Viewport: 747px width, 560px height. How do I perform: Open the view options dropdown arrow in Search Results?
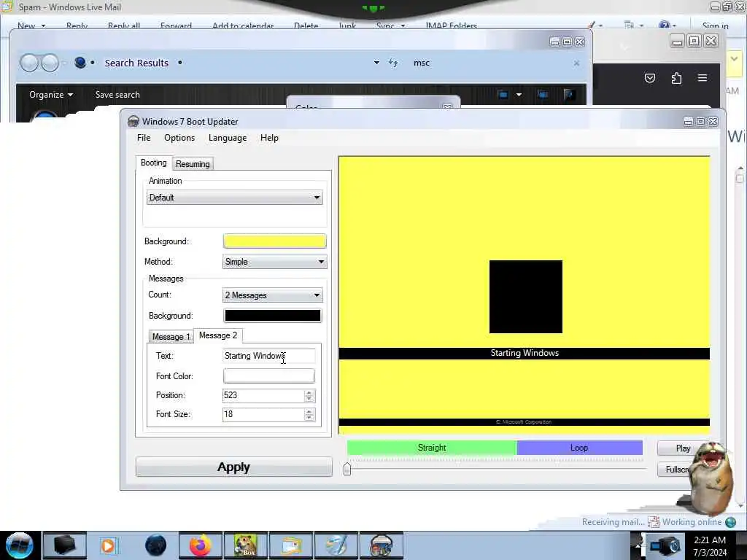coord(519,94)
